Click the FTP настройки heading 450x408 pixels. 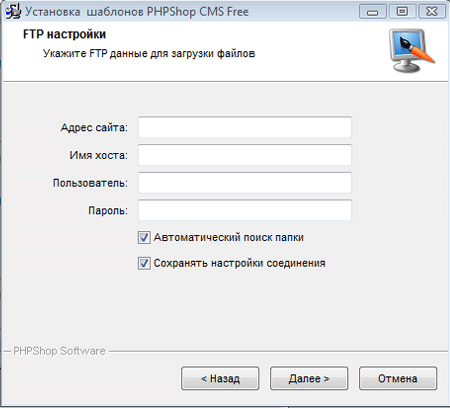[64, 34]
